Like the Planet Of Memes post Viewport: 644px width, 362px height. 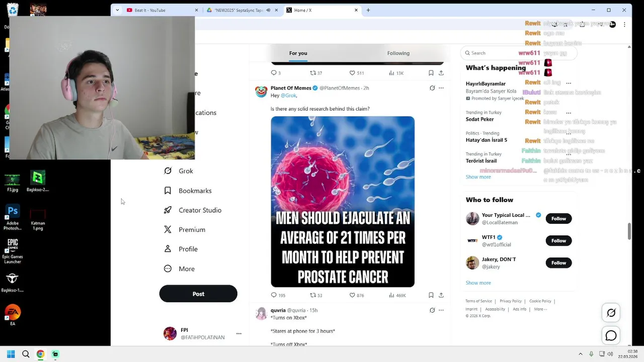point(356,295)
